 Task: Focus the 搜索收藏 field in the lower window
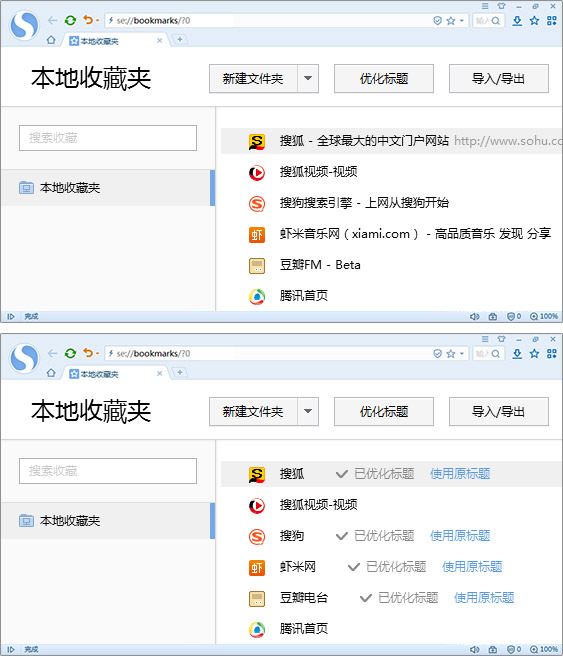tap(108, 471)
